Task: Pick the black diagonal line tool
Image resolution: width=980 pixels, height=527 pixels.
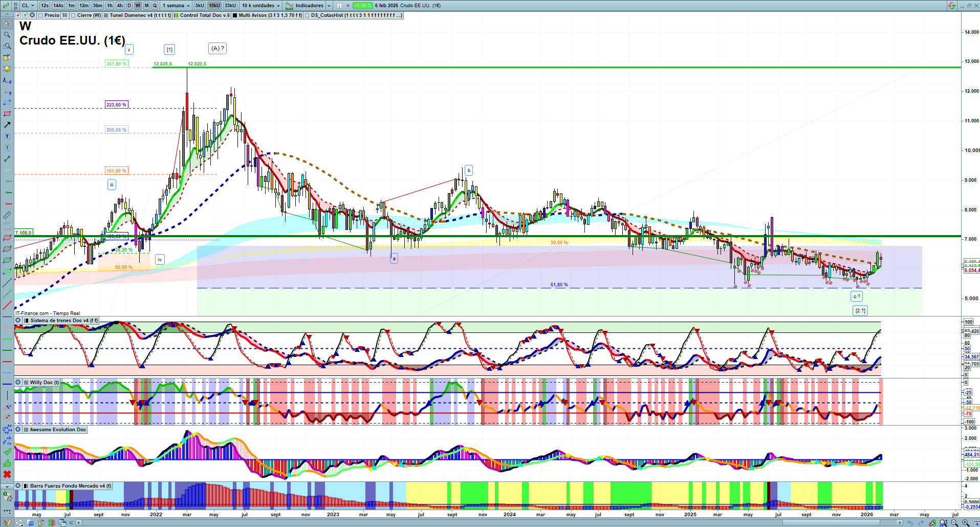Action: (7, 283)
